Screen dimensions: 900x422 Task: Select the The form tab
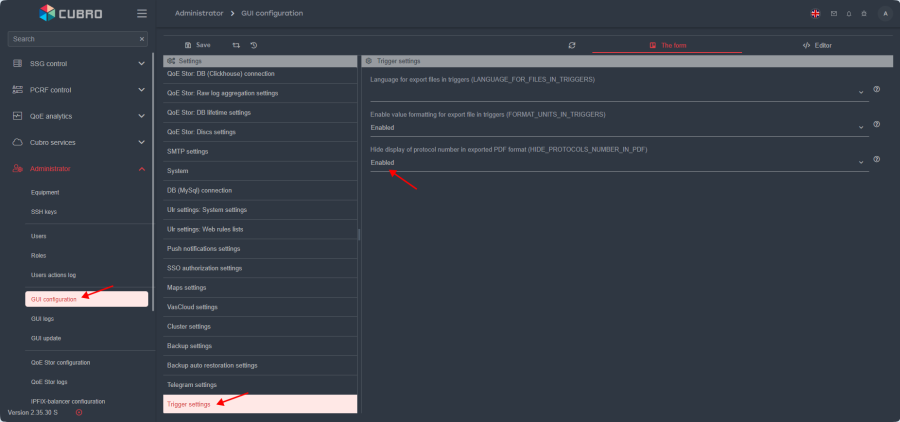(x=666, y=45)
